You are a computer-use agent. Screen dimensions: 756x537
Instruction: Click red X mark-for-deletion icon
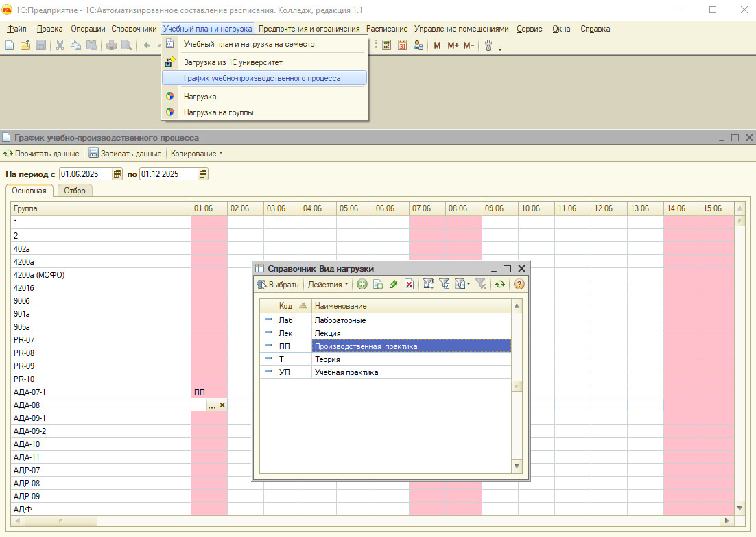point(409,285)
